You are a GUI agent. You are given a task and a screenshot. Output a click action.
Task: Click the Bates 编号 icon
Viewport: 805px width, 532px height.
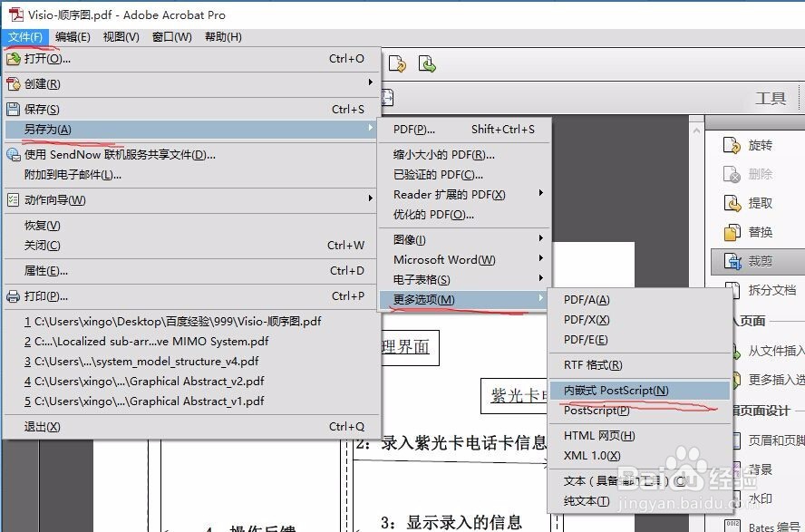732,526
